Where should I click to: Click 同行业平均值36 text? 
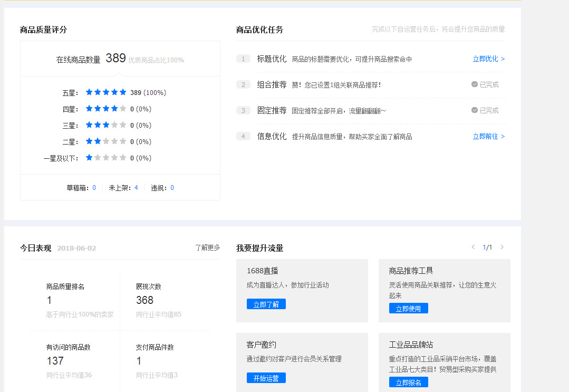click(69, 375)
